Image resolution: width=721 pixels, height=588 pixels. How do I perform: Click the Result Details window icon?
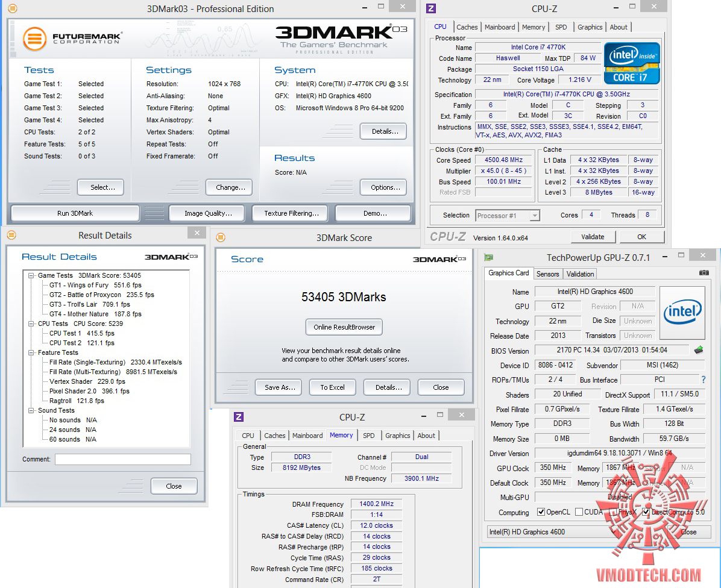[x=11, y=235]
